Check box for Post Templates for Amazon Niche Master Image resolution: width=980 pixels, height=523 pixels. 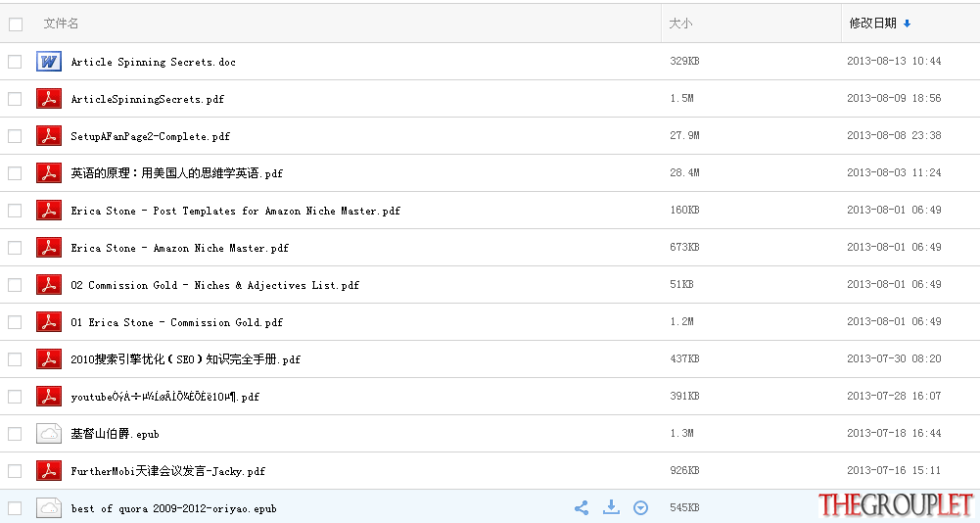[15, 211]
